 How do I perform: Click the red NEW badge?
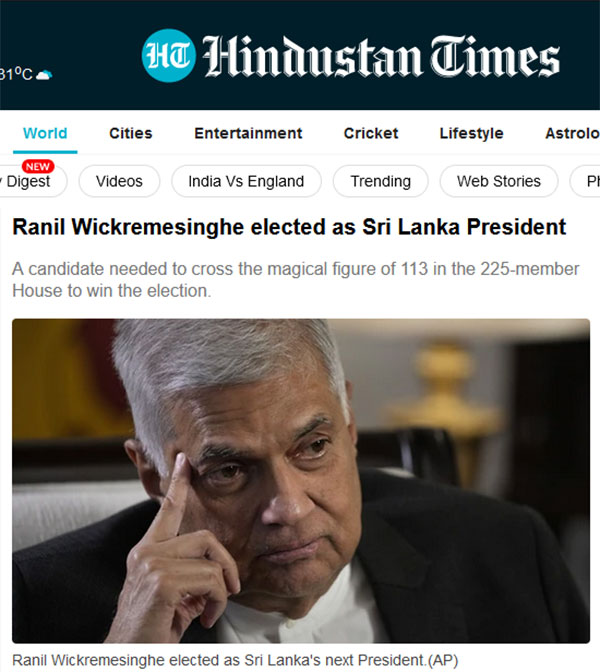click(x=38, y=166)
